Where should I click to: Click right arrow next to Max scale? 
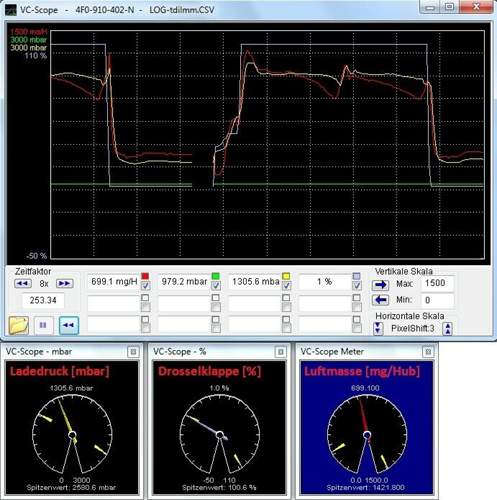(x=380, y=285)
